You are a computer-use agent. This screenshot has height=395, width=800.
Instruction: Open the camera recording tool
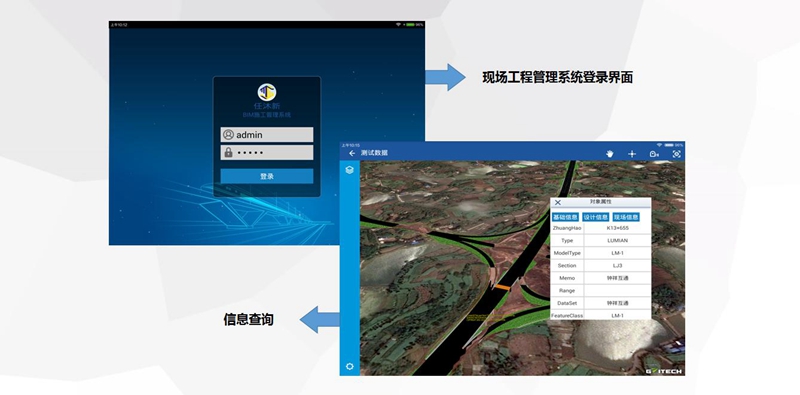(654, 154)
